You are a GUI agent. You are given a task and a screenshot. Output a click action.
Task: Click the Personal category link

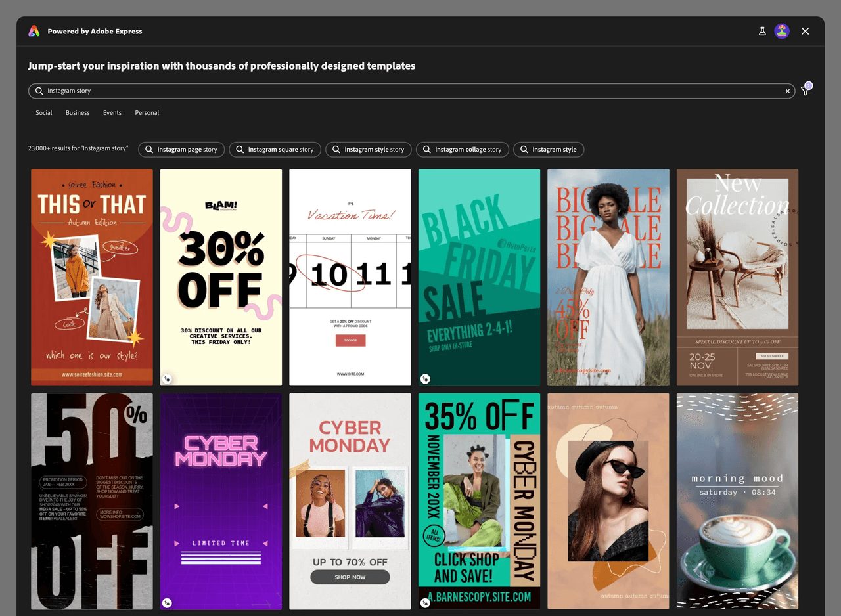coord(147,112)
